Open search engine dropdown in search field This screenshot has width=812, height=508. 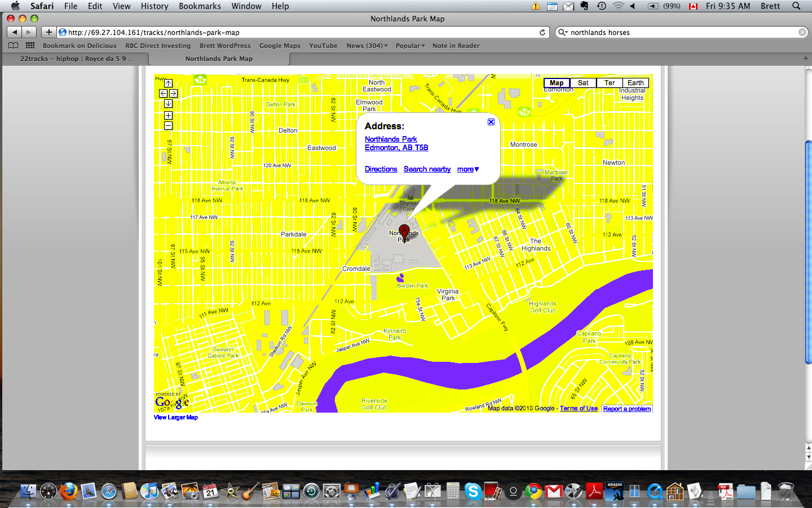click(563, 32)
